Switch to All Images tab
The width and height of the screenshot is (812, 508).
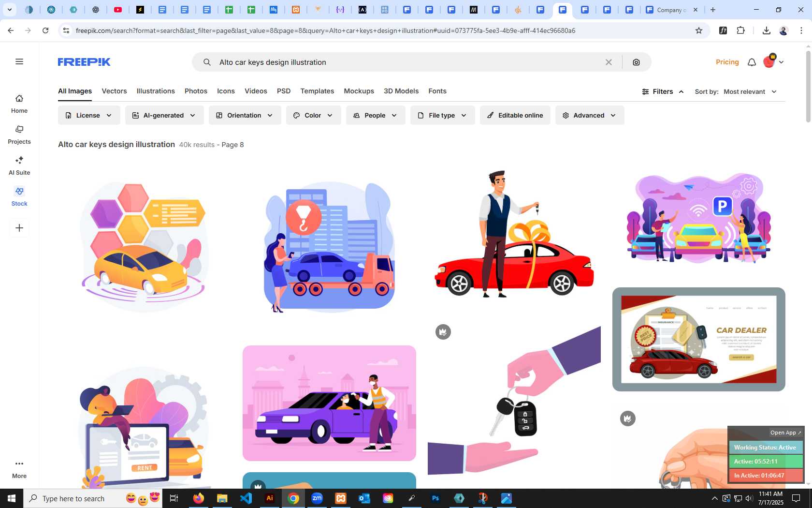75,91
